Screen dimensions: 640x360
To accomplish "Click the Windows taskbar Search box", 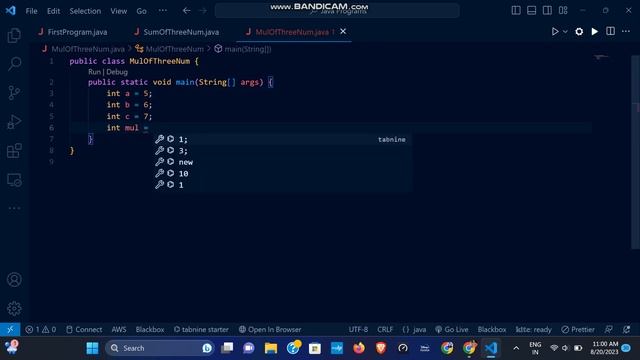I will pyautogui.click(x=160, y=348).
